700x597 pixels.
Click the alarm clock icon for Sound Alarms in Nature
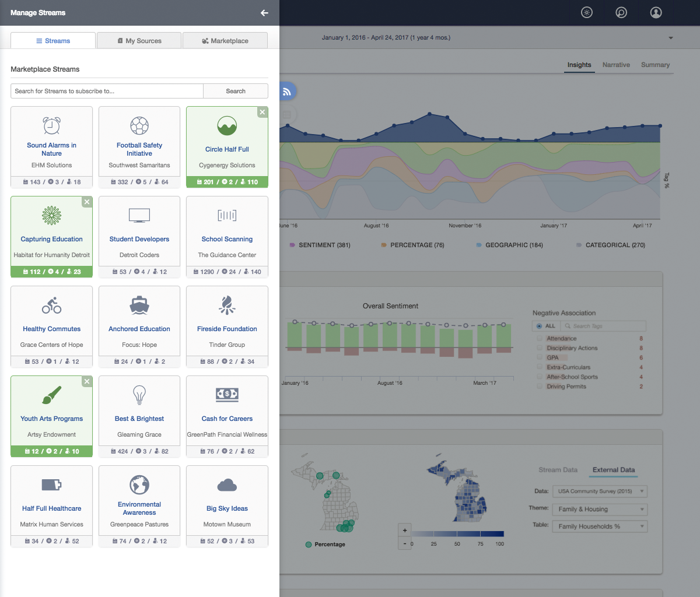coord(51,125)
